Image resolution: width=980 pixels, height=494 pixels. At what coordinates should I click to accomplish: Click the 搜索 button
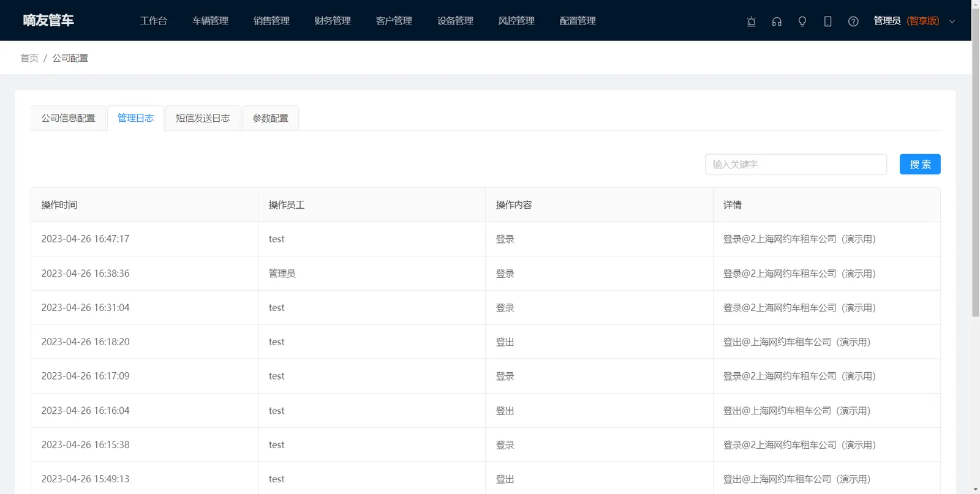coord(920,164)
